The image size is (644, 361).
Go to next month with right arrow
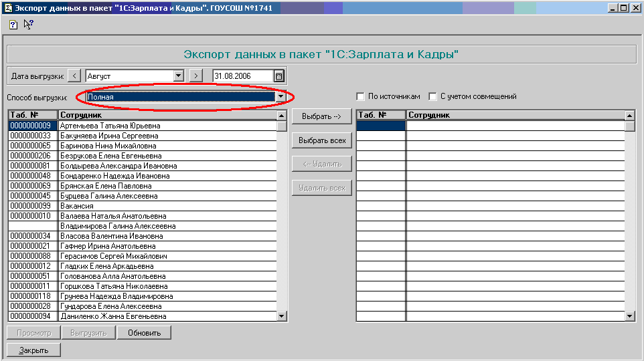(x=195, y=76)
